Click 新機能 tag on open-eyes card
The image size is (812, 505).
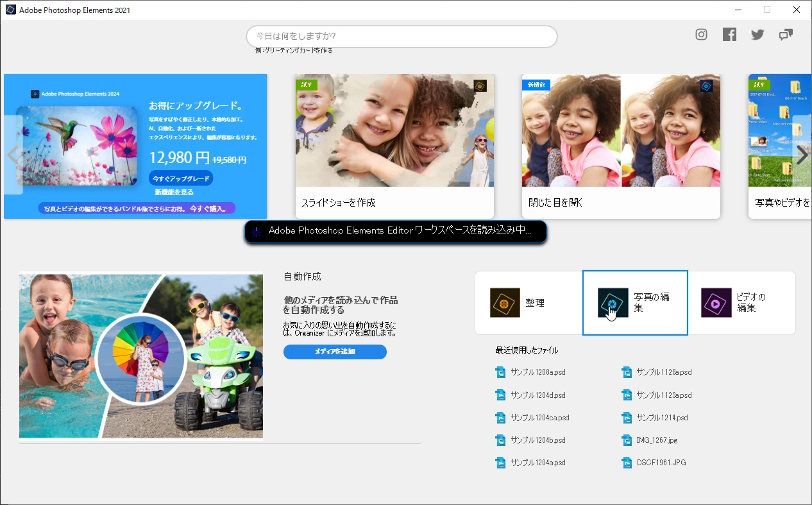coord(536,85)
